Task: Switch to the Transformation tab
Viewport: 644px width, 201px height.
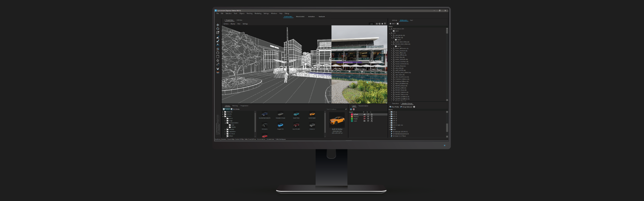Action: coord(363,106)
